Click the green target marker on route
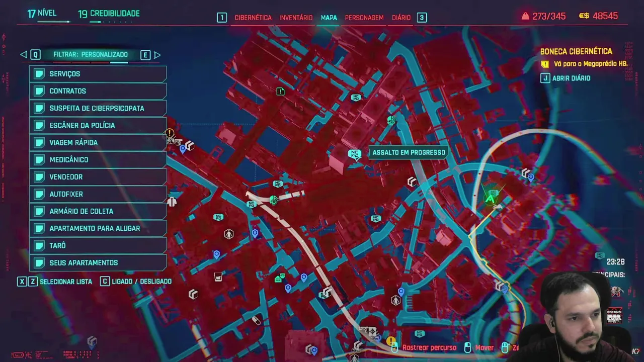The height and width of the screenshot is (362, 644). [x=274, y=200]
